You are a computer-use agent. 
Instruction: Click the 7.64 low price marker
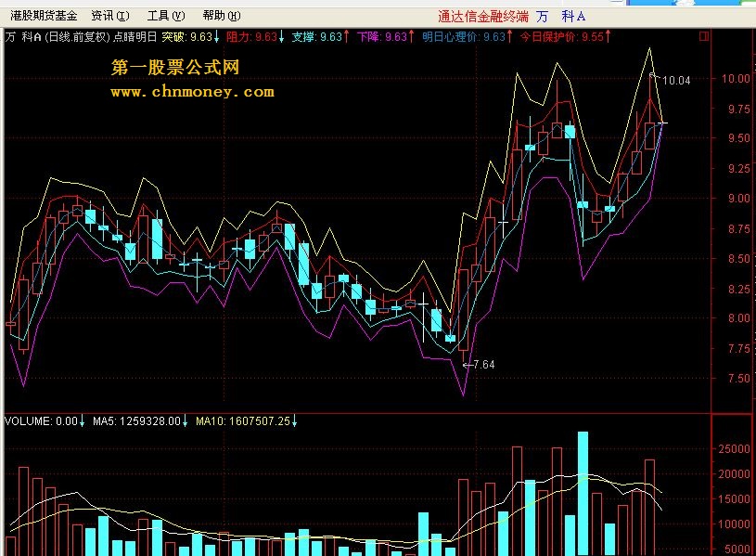click(x=483, y=365)
